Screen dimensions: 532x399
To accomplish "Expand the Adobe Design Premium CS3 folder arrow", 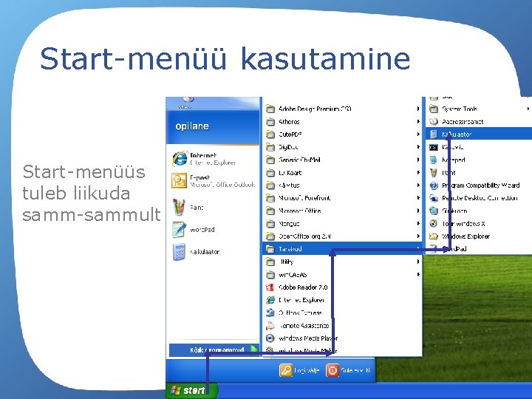I will click(x=418, y=109).
